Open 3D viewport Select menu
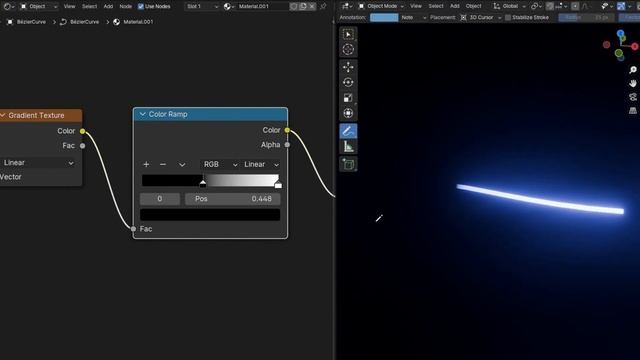 436,7
